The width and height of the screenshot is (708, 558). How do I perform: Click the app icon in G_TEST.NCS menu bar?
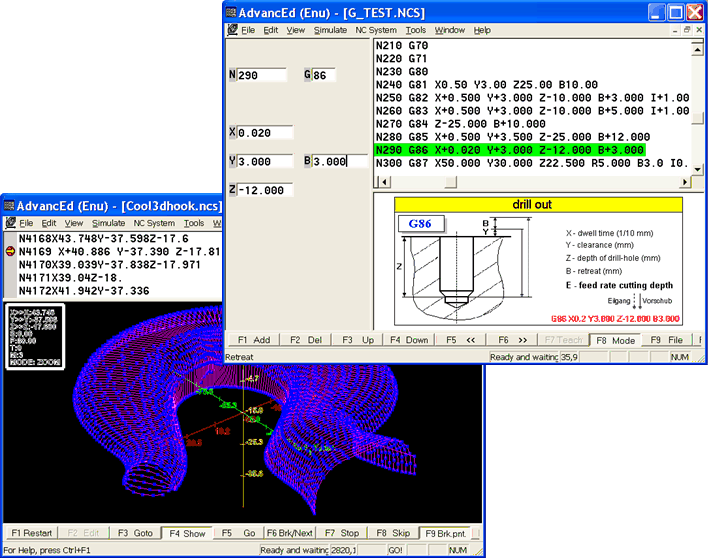tap(232, 30)
